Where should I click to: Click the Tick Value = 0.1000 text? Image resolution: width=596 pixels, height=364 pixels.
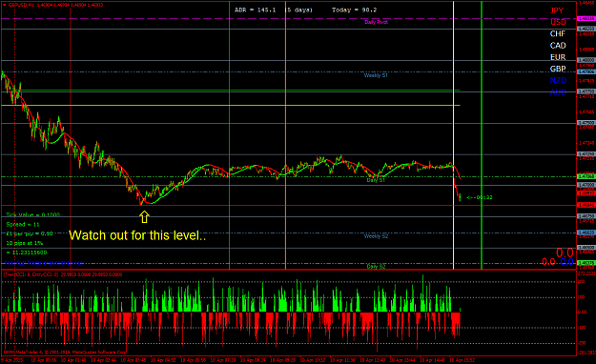[x=32, y=215]
